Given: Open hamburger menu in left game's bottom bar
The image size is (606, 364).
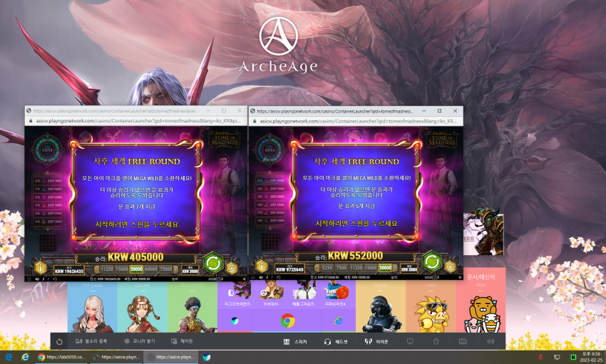Looking at the screenshot, I should pyautogui.click(x=29, y=279).
